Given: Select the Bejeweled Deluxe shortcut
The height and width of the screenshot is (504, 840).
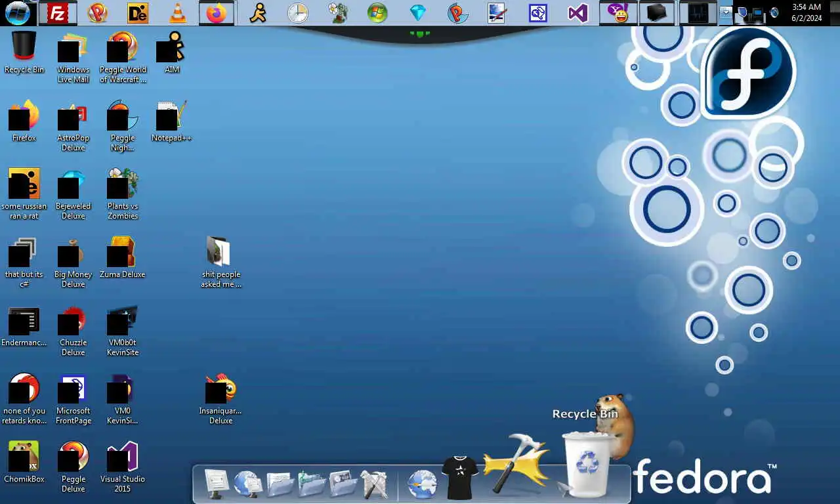Looking at the screenshot, I should coord(73,194).
